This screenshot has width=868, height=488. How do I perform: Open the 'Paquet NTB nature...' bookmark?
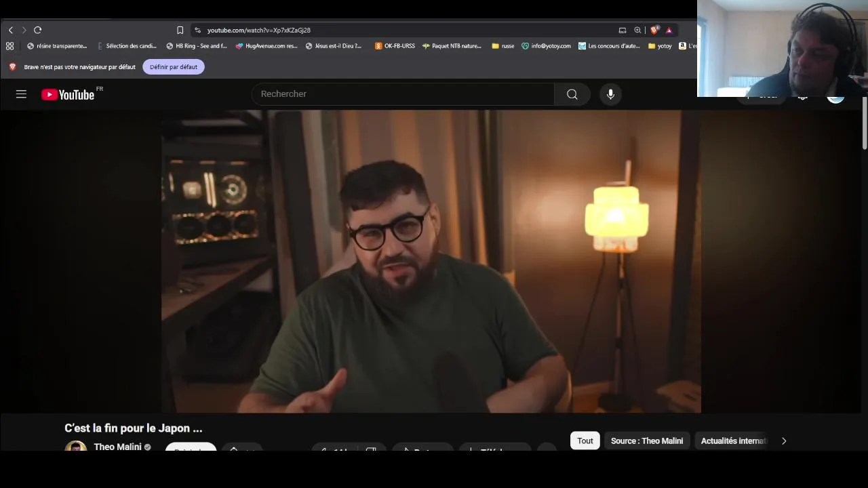click(452, 46)
